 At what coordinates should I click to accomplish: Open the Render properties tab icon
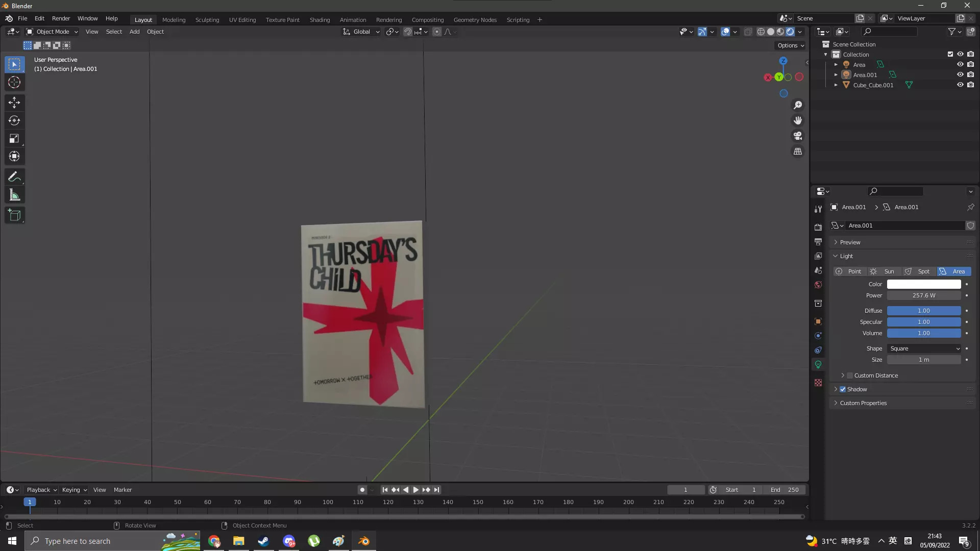click(x=818, y=227)
